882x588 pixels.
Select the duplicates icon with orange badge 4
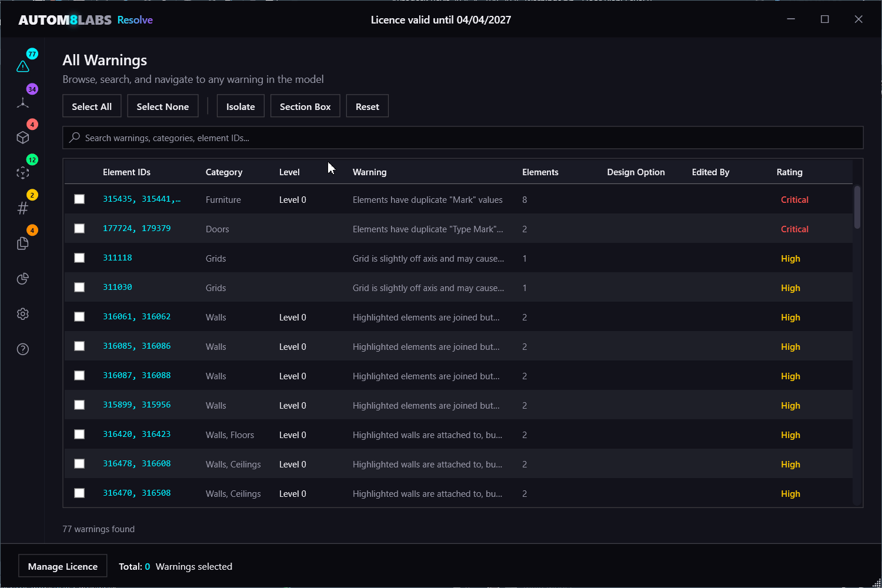pos(22,243)
